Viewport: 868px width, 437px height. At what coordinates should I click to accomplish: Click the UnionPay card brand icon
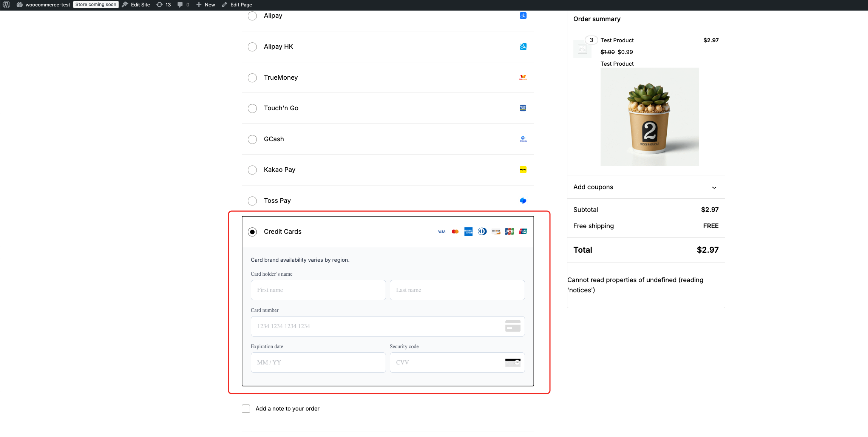tap(523, 232)
